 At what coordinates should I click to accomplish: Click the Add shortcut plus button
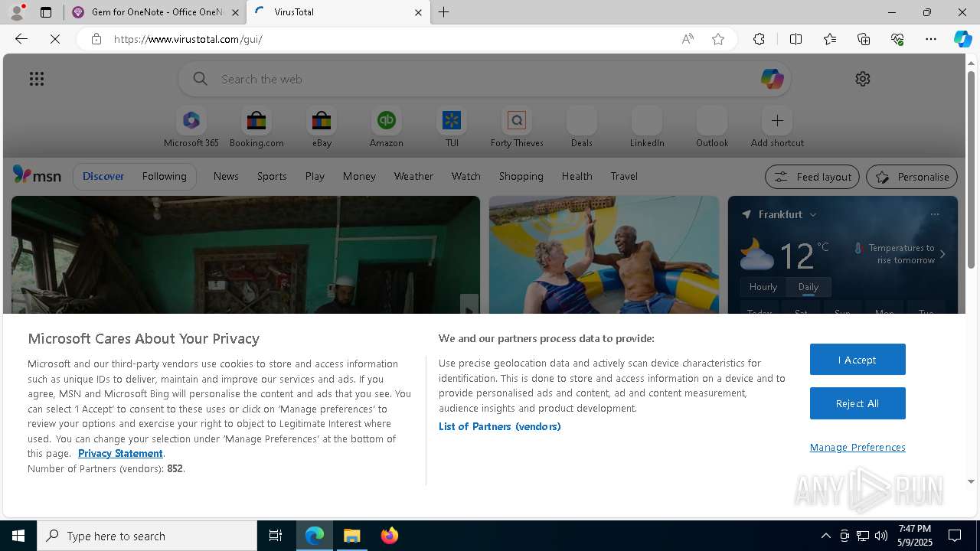point(777,121)
